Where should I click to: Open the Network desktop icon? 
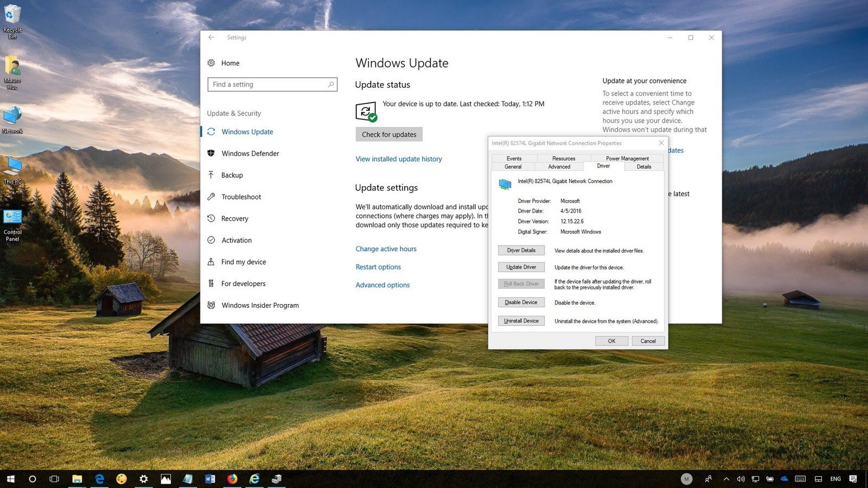pyautogui.click(x=12, y=120)
